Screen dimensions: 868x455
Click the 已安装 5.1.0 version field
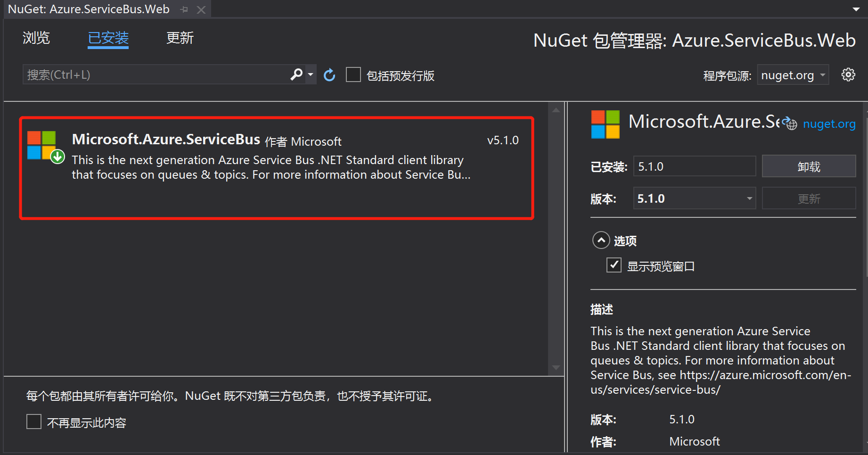[x=695, y=166]
